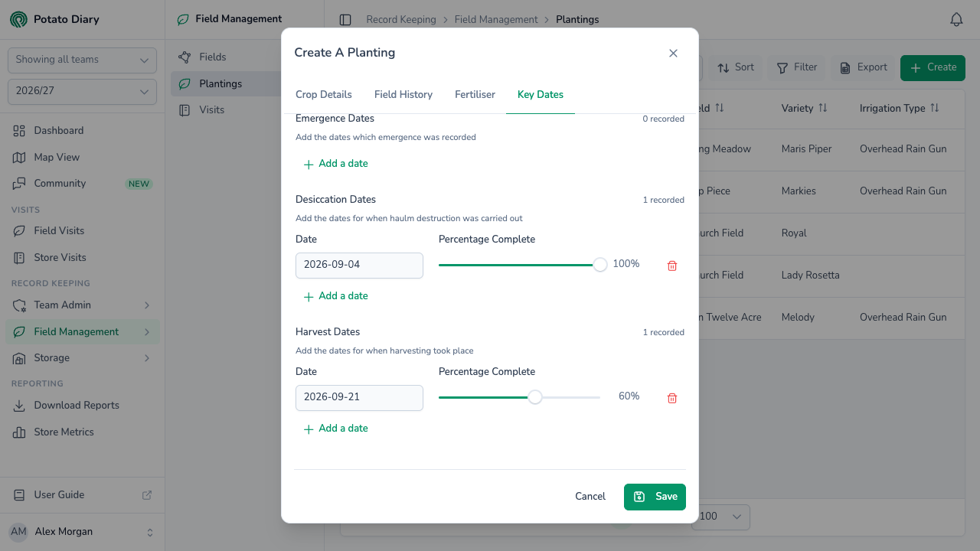The height and width of the screenshot is (551, 980).
Task: Switch to the Fertiliser tab
Action: tap(475, 95)
